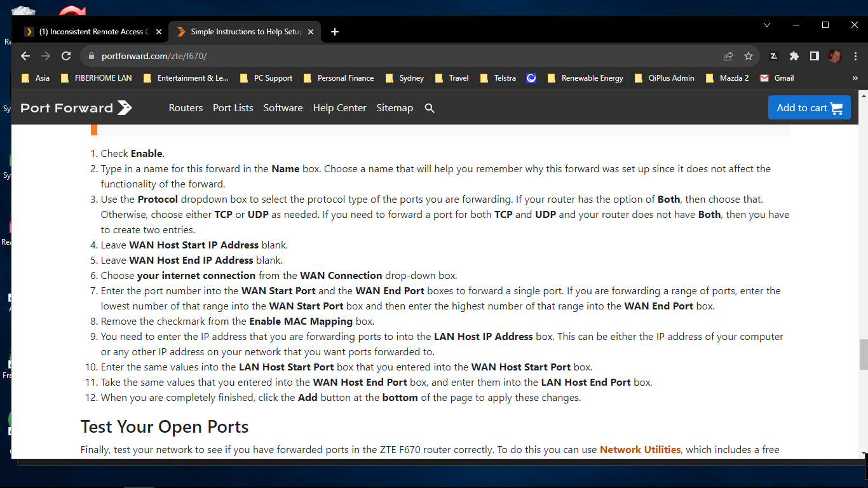Image resolution: width=868 pixels, height=488 pixels.
Task: Open the Renewable Energy bookmarks folder
Action: tap(585, 78)
